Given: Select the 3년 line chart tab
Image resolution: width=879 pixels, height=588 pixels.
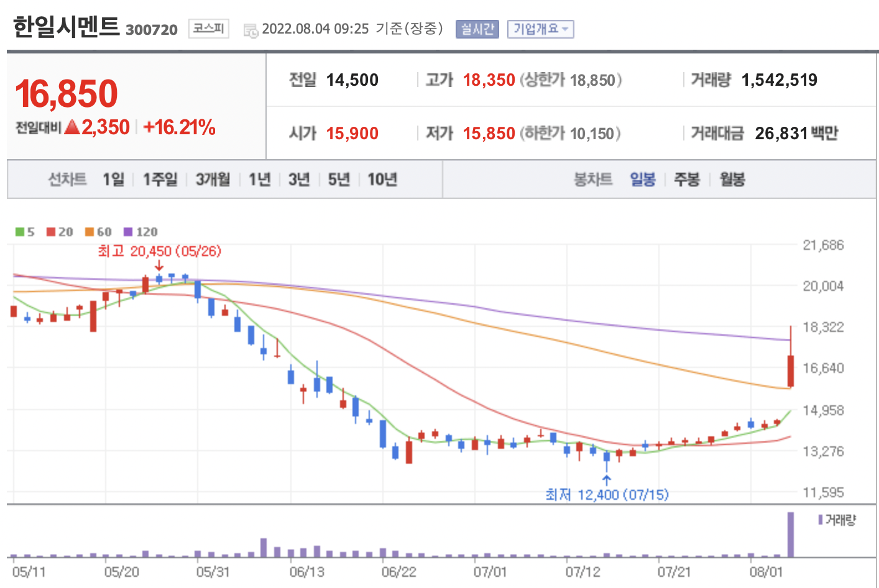Looking at the screenshot, I should coord(299,180).
